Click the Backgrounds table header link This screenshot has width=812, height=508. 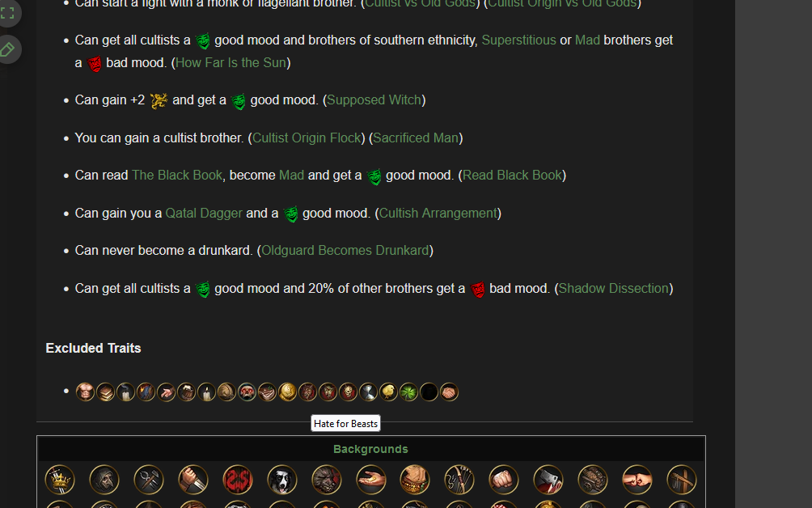tap(370, 449)
